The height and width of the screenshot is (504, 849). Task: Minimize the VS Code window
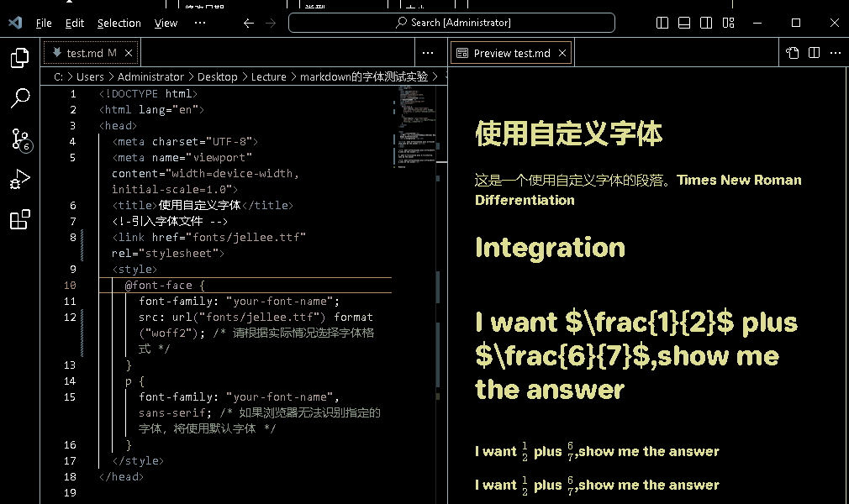click(x=757, y=23)
